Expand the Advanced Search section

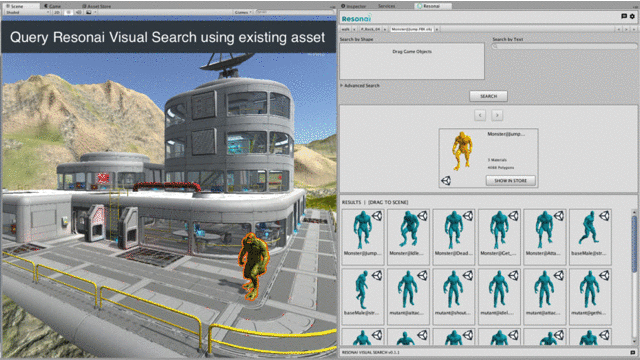click(360, 86)
